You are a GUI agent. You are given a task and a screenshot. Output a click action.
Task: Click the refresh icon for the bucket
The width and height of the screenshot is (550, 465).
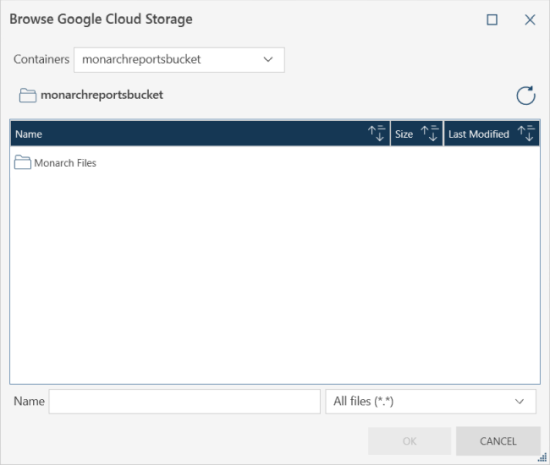[x=525, y=95]
